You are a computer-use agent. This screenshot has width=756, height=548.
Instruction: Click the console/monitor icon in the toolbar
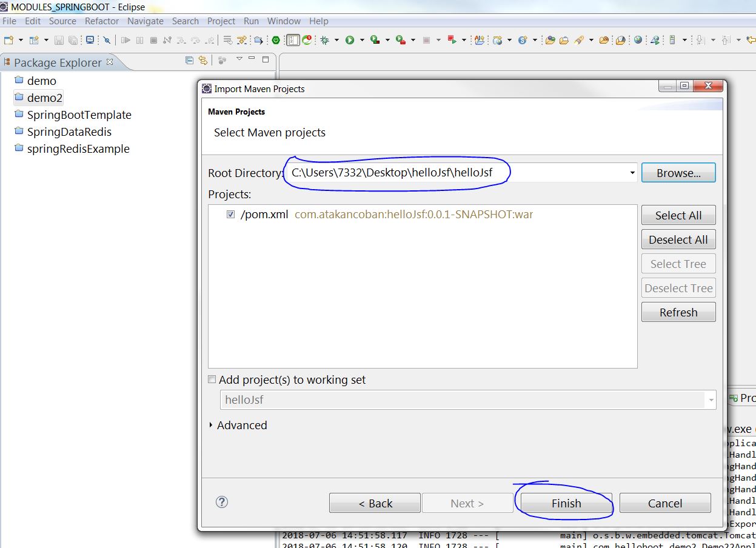pyautogui.click(x=90, y=41)
